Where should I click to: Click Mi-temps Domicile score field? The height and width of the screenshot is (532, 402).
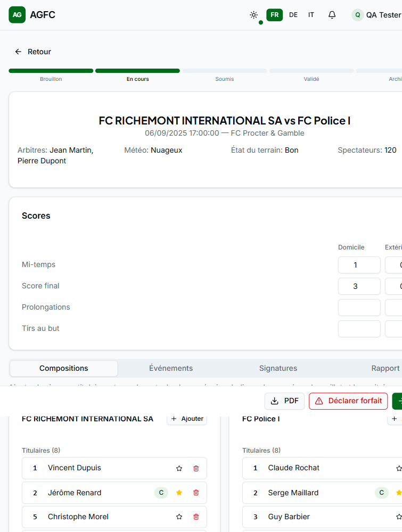359,265
